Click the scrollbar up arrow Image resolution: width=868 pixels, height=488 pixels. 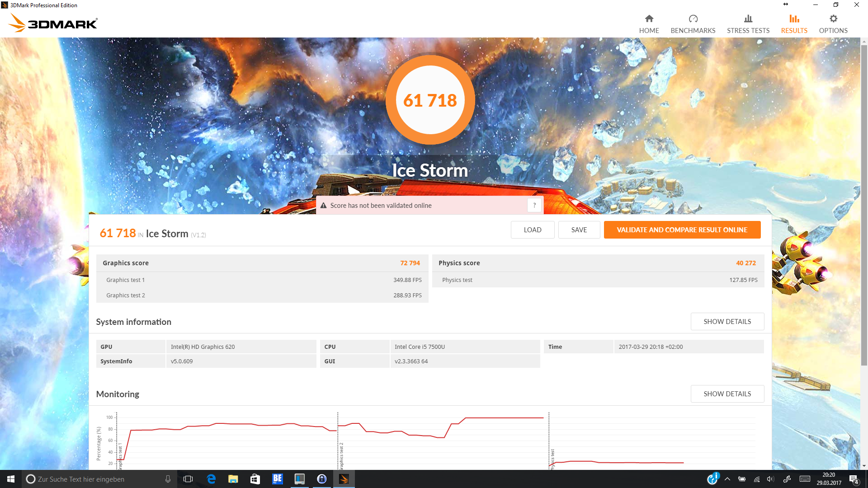[864, 41]
